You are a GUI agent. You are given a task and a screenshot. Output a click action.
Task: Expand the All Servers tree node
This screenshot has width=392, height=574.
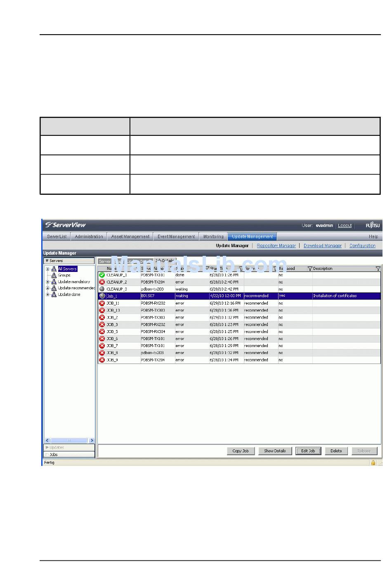pos(47,269)
